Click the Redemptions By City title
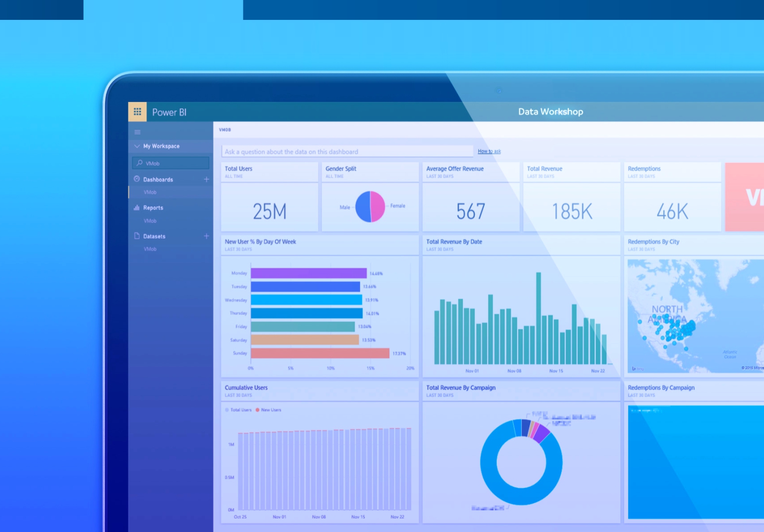This screenshot has height=532, width=764. (654, 242)
